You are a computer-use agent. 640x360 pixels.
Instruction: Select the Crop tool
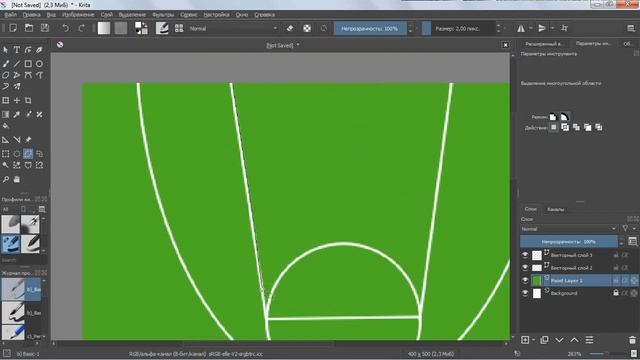(x=28, y=100)
